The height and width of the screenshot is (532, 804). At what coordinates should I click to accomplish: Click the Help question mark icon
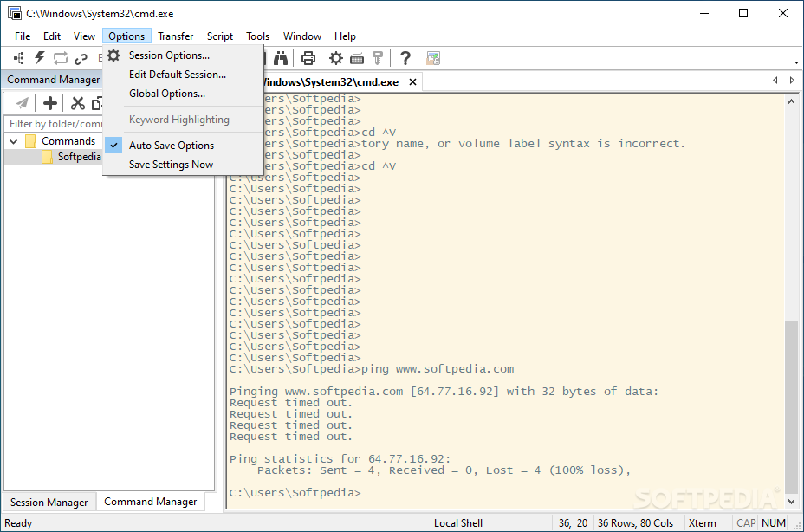[x=405, y=58]
